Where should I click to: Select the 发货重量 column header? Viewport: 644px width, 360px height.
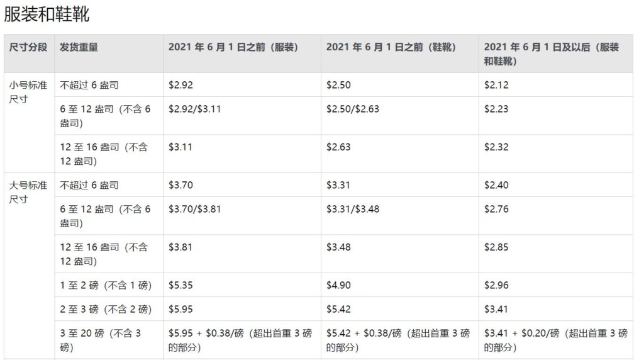point(79,47)
